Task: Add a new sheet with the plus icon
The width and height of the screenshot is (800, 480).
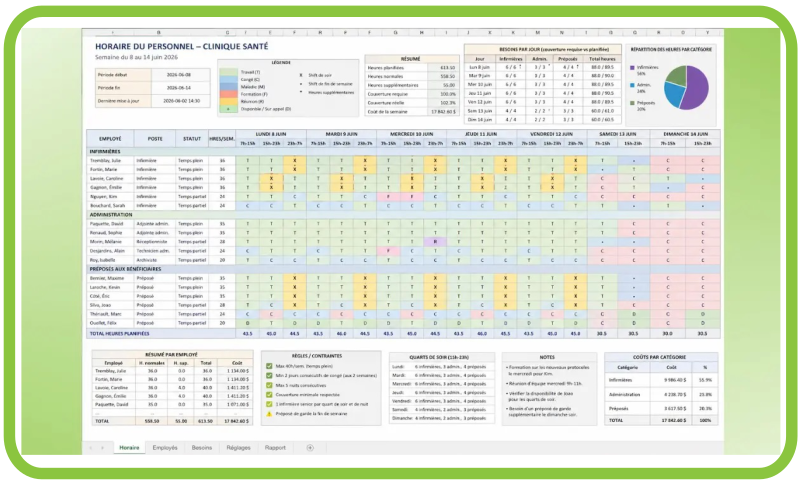Action: [x=310, y=448]
